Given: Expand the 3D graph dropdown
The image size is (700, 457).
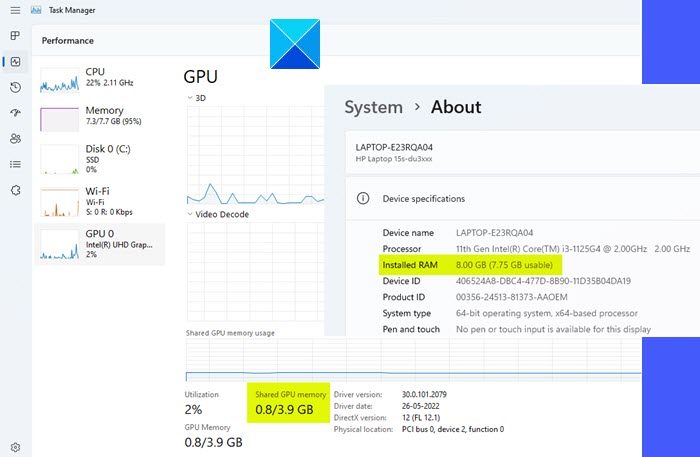Looking at the screenshot, I should click(190, 98).
